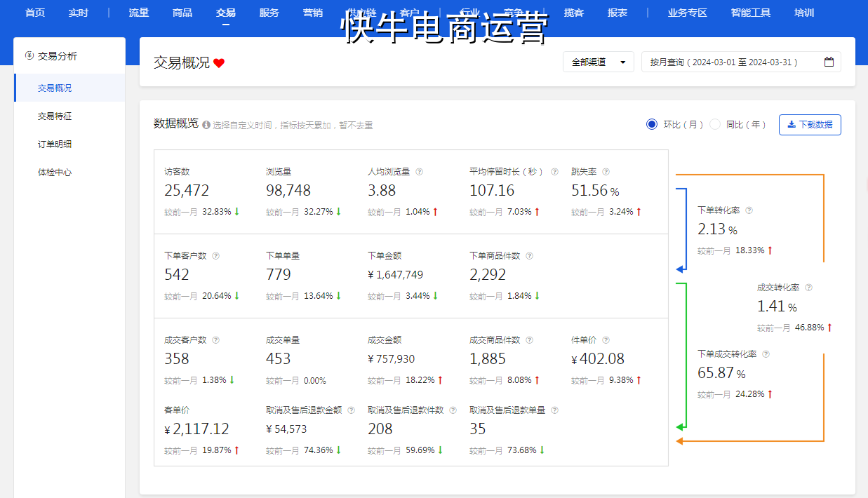The height and width of the screenshot is (498, 868).
Task: Click the 成交单量 value 453
Action: coord(279,359)
